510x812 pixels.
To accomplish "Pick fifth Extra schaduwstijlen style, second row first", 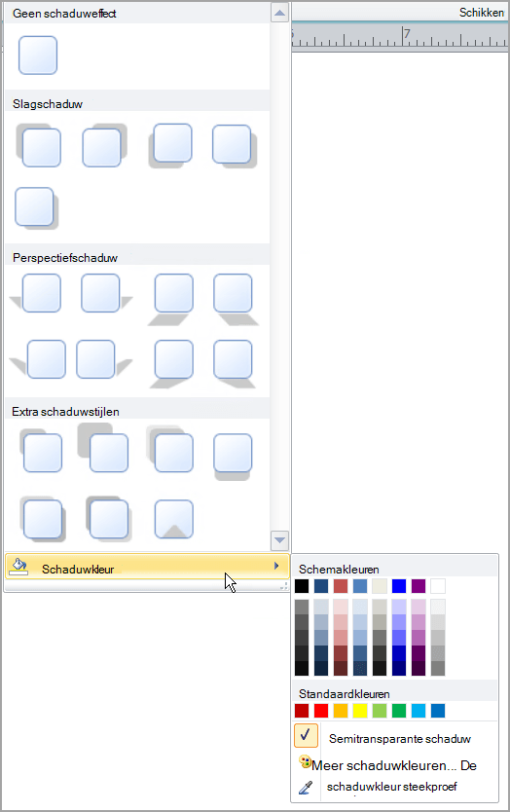I will [x=43, y=519].
